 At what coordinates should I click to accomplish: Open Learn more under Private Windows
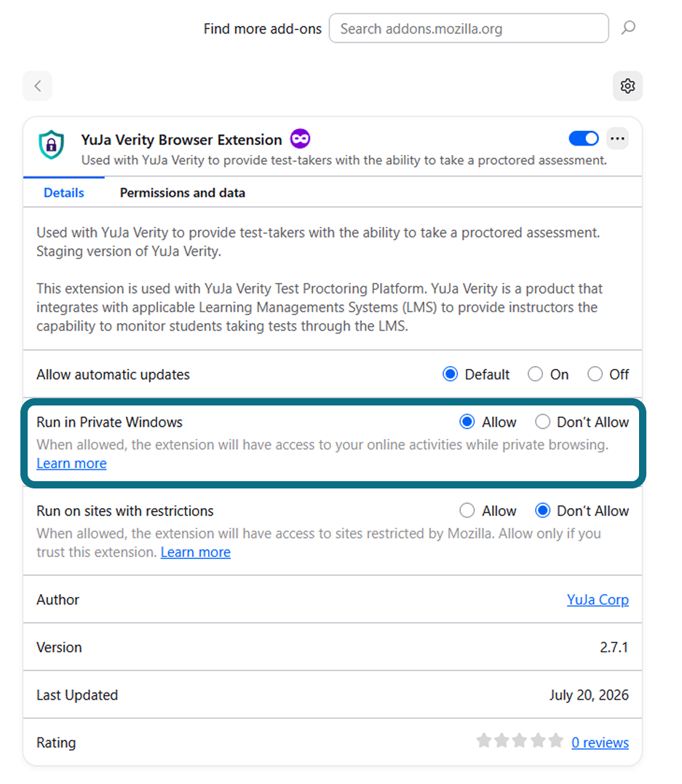pyautogui.click(x=71, y=464)
